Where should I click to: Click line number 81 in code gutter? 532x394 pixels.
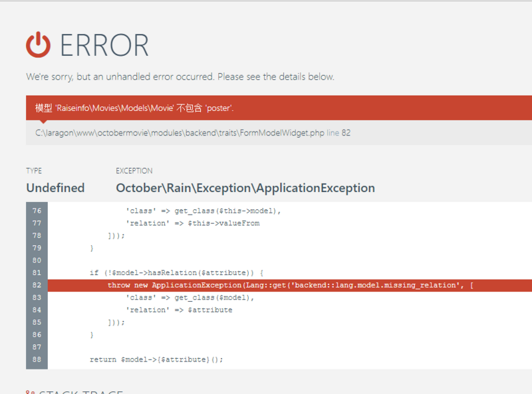pos(37,272)
